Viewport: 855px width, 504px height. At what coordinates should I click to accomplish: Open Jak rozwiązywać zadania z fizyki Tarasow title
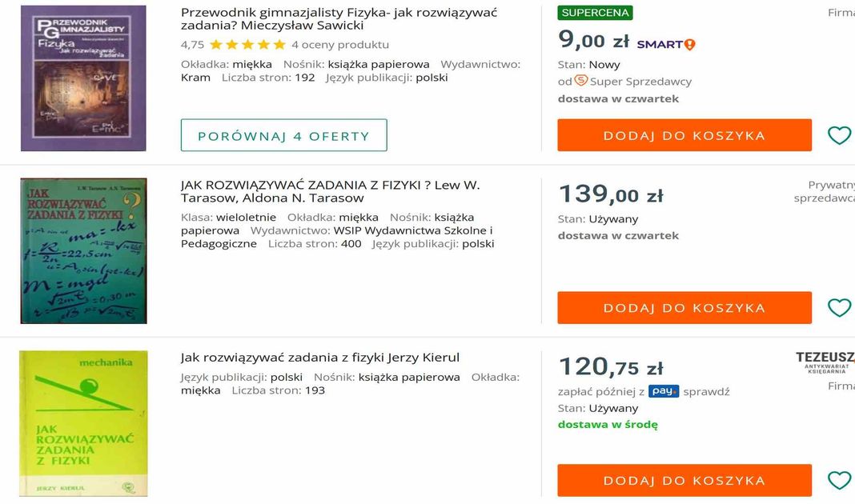click(330, 191)
